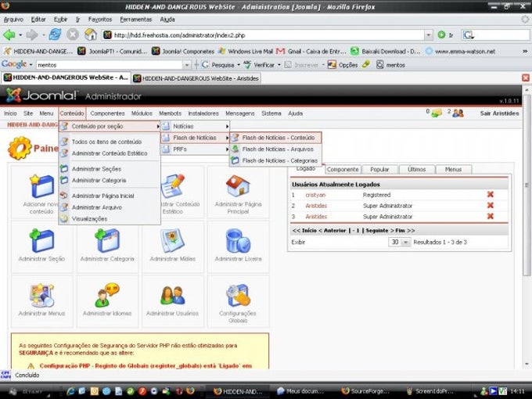Open Configurações Globais panel icon
The image size is (532, 399).
pos(238,295)
